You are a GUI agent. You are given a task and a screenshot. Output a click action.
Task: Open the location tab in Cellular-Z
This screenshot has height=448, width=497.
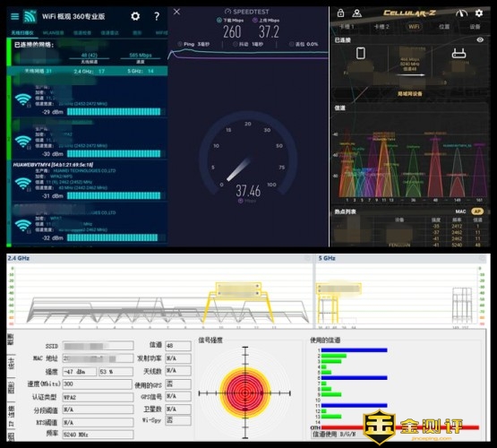point(444,27)
